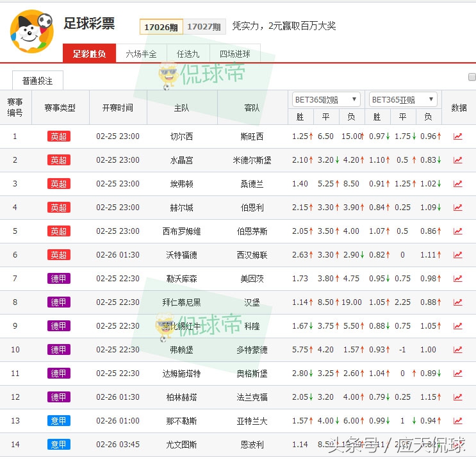Click win odds 5.75 for 弗赖堡
476x460 pixels.
coord(300,349)
